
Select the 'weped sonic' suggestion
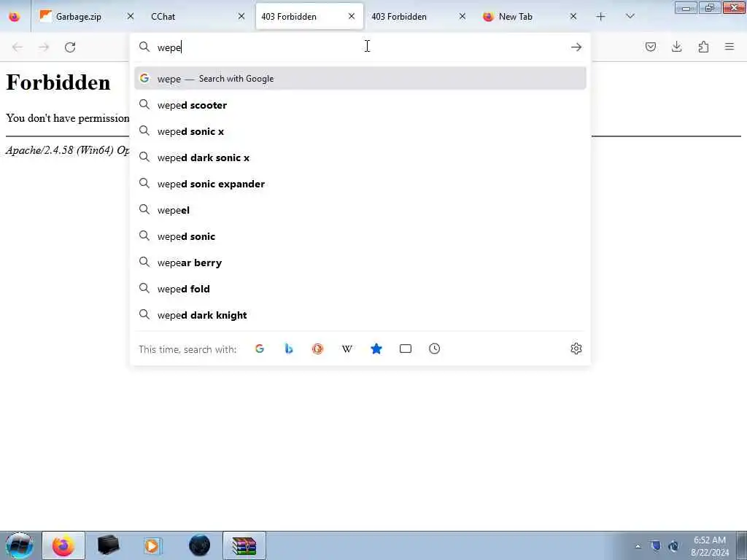coord(360,236)
